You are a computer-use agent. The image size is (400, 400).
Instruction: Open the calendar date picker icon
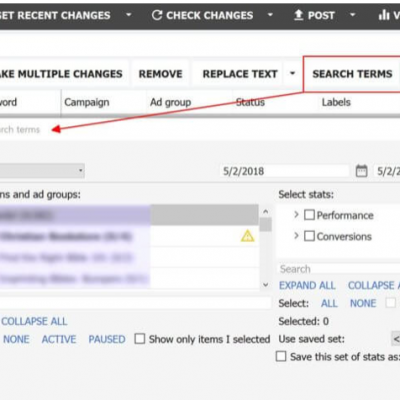point(361,171)
